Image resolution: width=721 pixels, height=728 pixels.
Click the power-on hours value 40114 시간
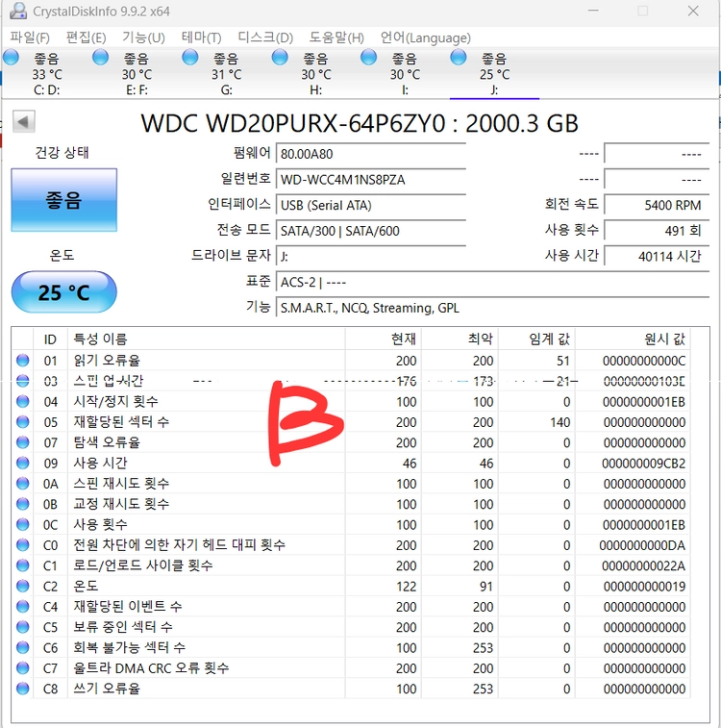pyautogui.click(x=657, y=256)
